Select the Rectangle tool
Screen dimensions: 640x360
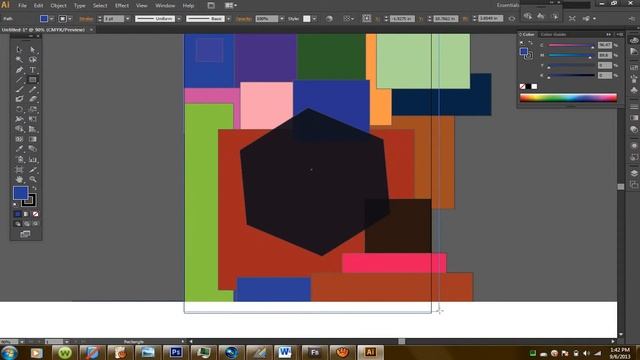33,80
